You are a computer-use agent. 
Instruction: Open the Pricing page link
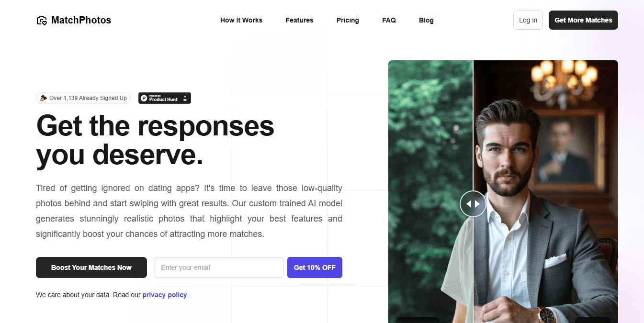(348, 20)
